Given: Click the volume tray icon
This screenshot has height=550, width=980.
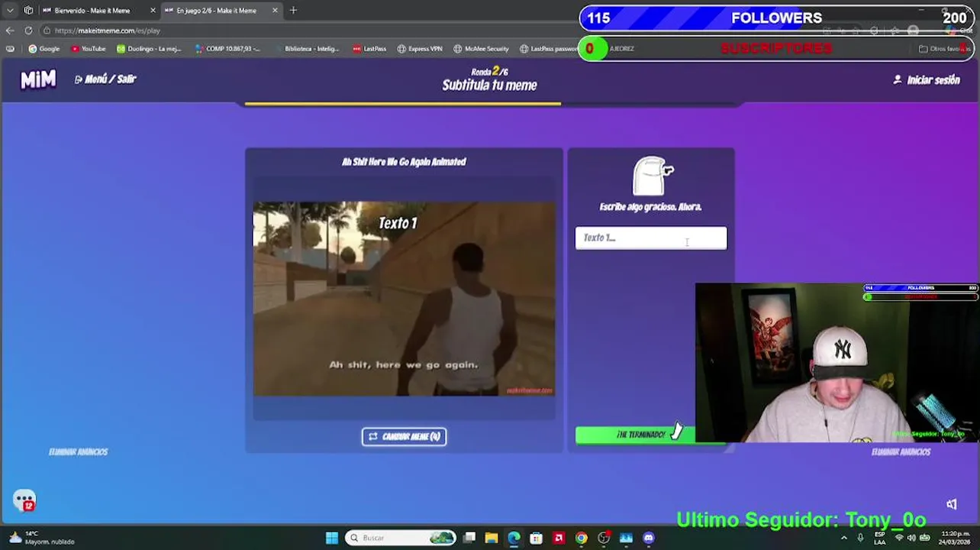Looking at the screenshot, I should (911, 538).
